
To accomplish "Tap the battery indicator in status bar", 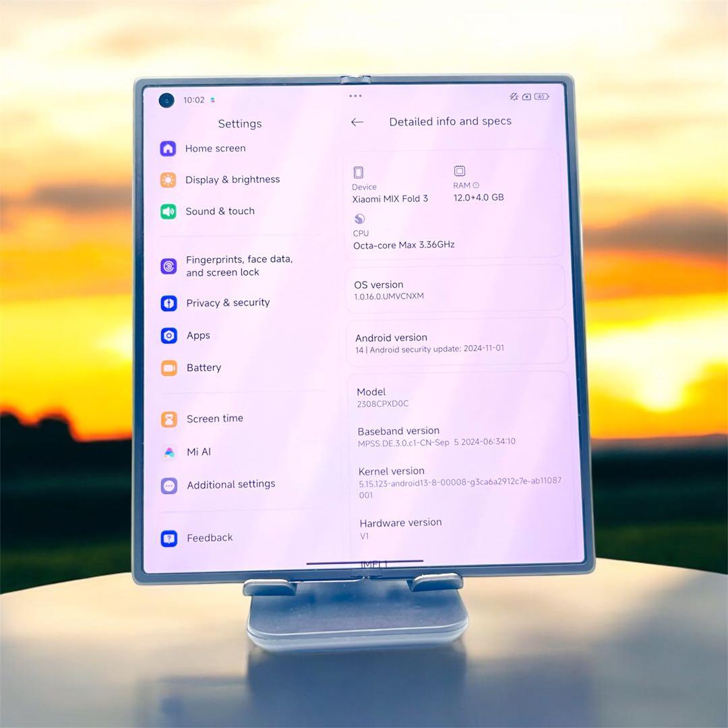I will pyautogui.click(x=541, y=97).
